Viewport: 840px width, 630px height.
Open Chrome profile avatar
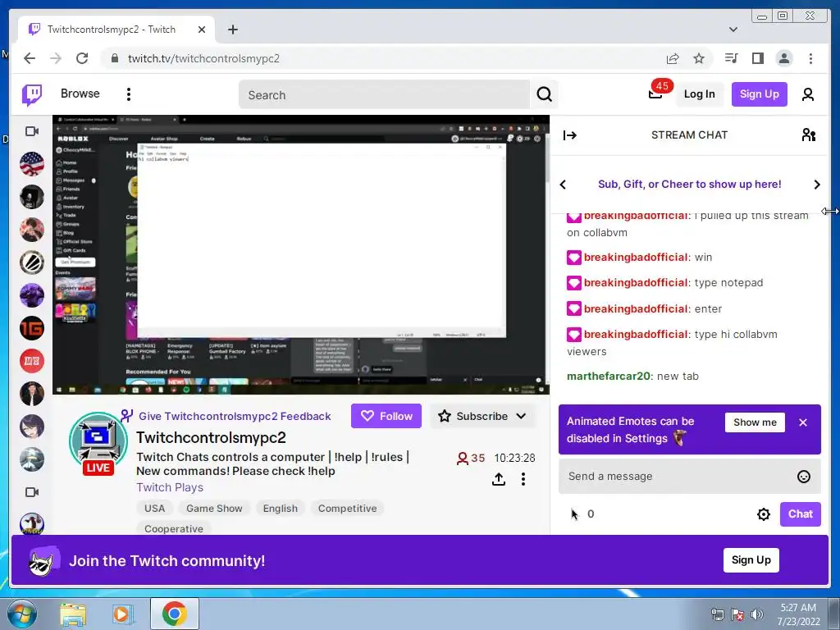784,58
